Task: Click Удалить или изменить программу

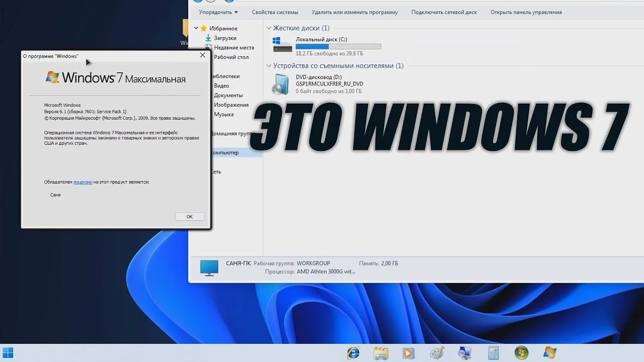Action: coord(355,12)
